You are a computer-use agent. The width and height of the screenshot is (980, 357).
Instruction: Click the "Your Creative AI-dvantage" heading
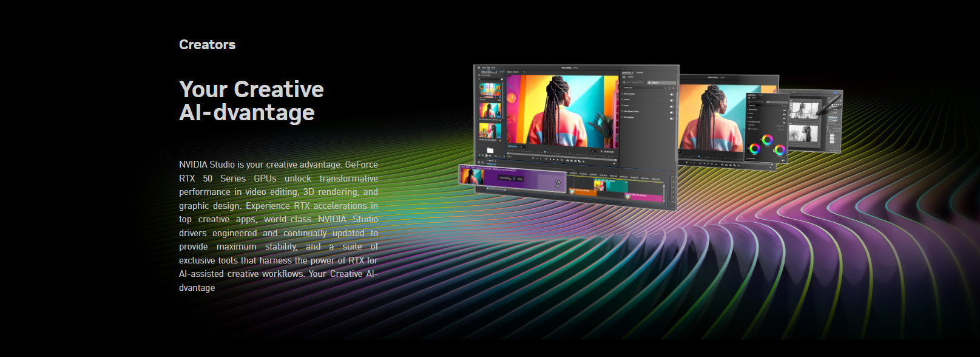click(251, 101)
